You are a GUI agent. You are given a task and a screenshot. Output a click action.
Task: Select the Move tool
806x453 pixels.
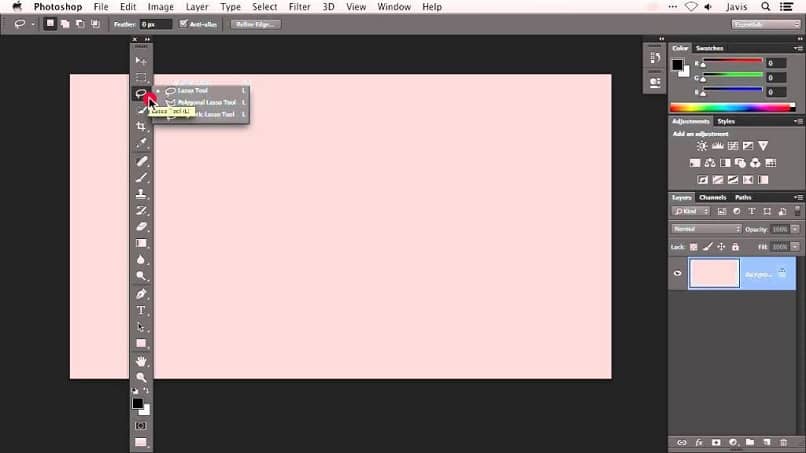coord(141,61)
